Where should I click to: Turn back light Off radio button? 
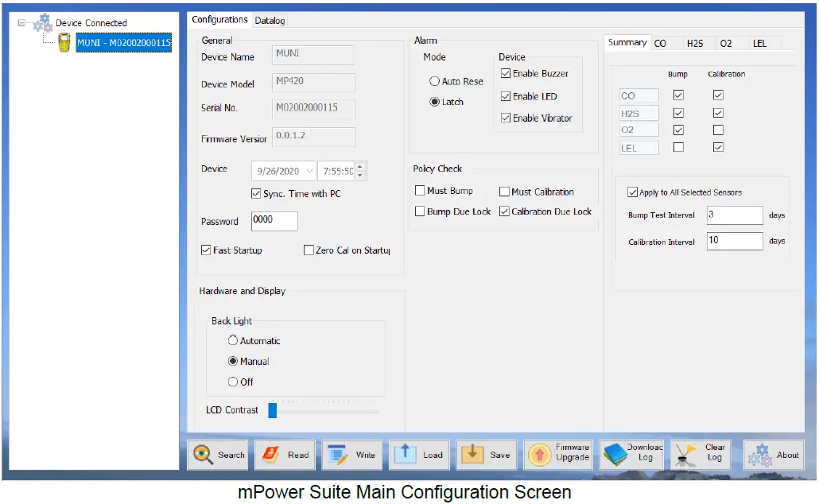coord(232,382)
